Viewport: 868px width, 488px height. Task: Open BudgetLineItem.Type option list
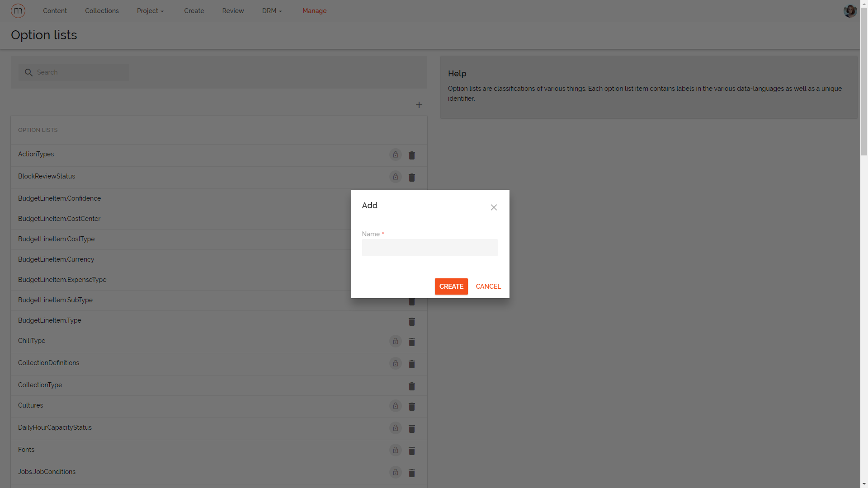pos(50,320)
